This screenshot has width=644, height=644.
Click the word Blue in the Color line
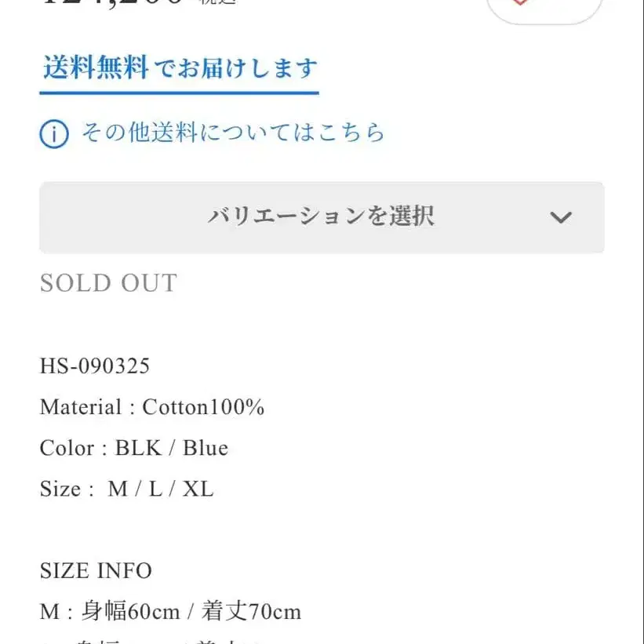(x=206, y=448)
